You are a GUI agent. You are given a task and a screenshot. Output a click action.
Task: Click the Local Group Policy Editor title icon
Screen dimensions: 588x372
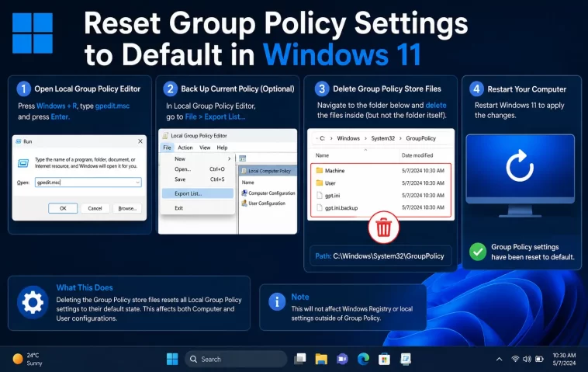point(165,135)
